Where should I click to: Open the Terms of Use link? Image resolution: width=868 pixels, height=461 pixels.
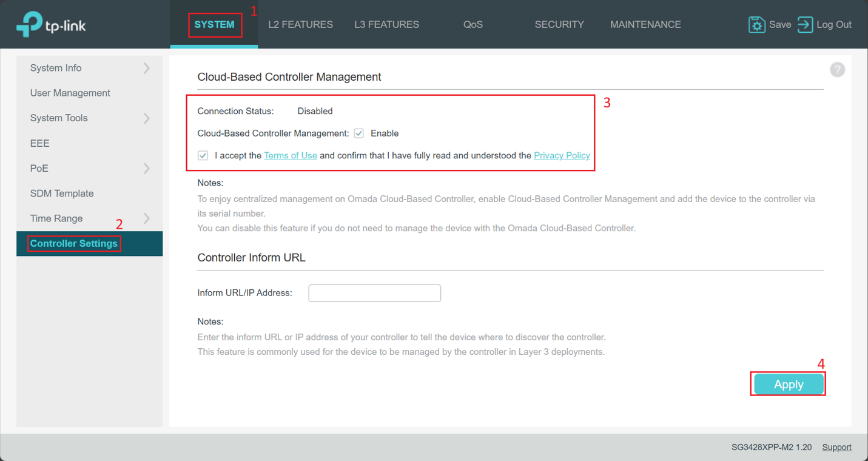pyautogui.click(x=291, y=156)
